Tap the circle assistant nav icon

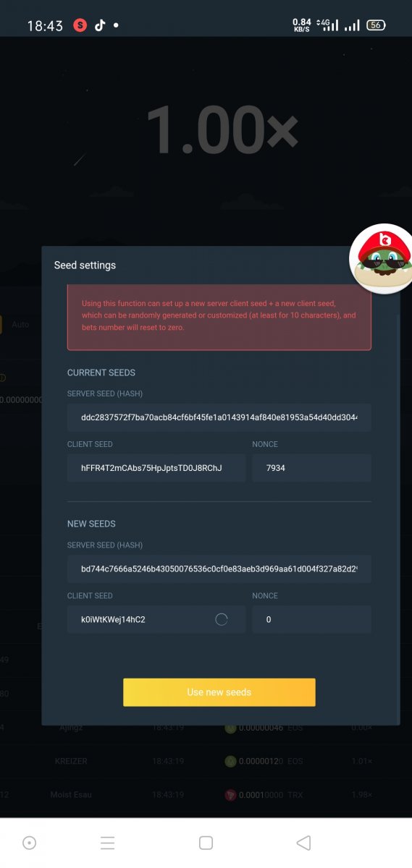point(30,843)
